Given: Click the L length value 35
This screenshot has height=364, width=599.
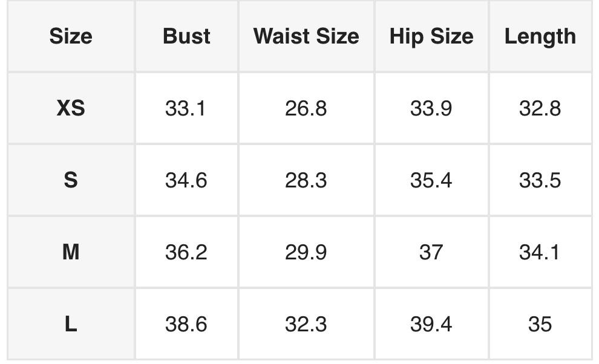Looking at the screenshot, I should [x=540, y=324].
